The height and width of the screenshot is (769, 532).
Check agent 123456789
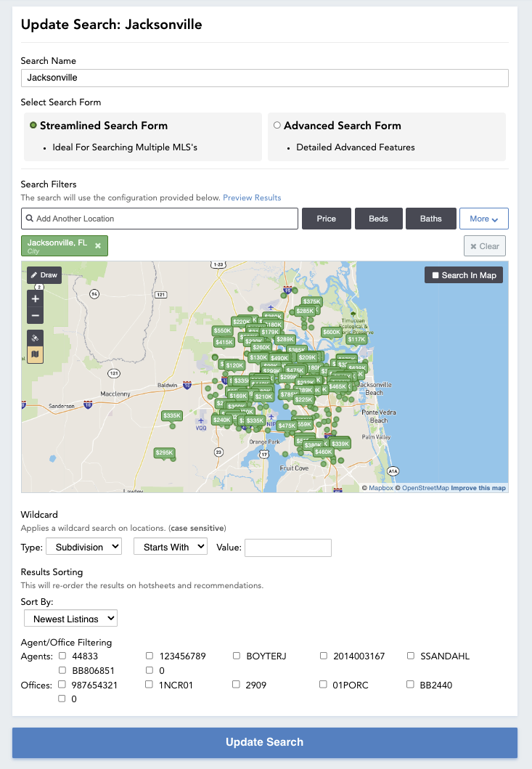150,656
